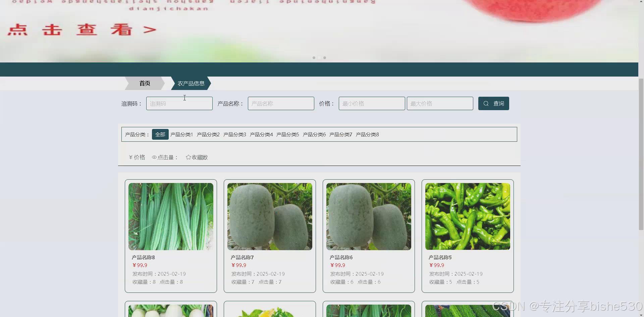Filter by 产品分类6
Viewport: 644px width, 317px height.
click(314, 134)
